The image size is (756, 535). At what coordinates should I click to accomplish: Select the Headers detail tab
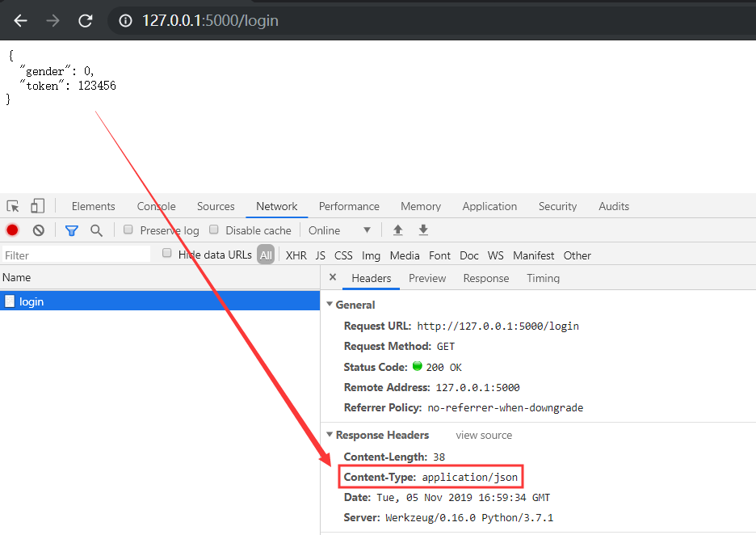[372, 278]
